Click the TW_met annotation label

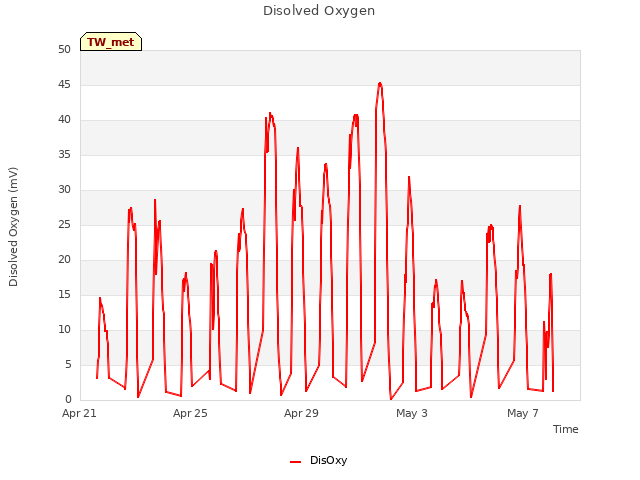[111, 42]
